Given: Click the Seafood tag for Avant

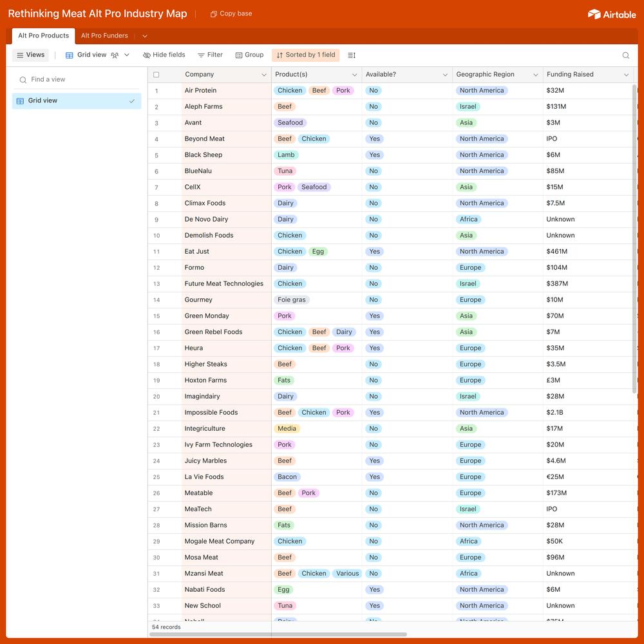Looking at the screenshot, I should [290, 123].
